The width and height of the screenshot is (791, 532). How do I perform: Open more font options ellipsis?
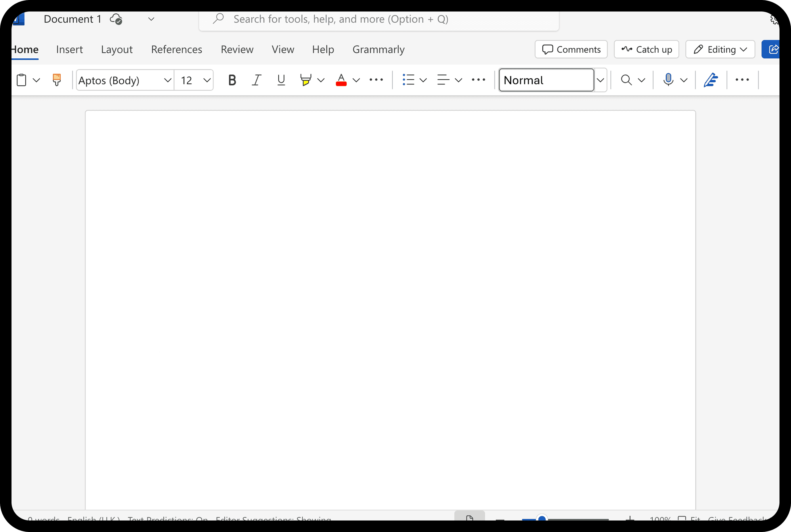point(376,80)
